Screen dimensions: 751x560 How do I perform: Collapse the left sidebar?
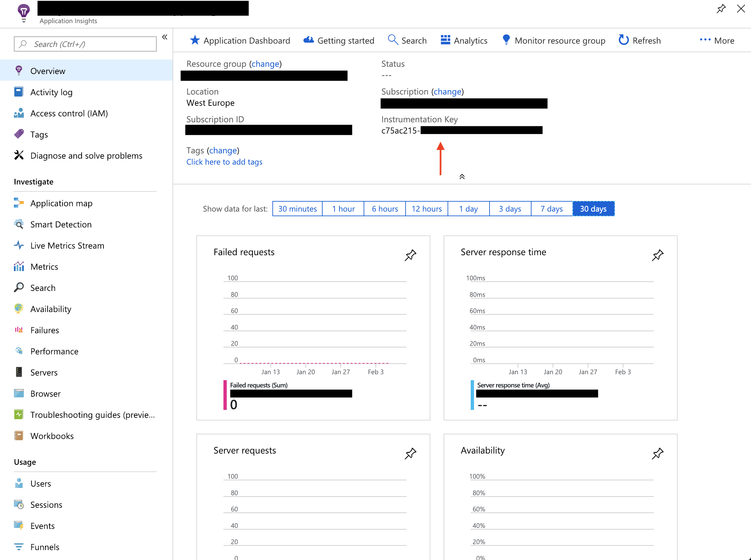(x=165, y=37)
